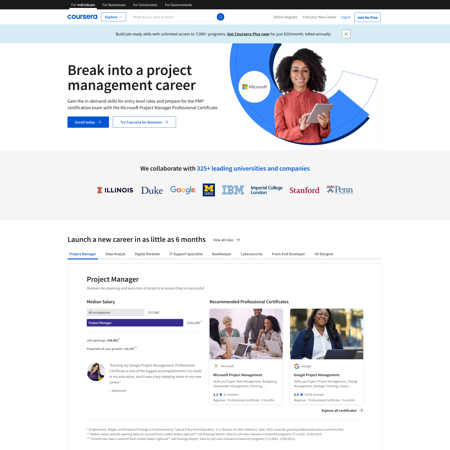Select the For Businesses tab

coord(114,5)
